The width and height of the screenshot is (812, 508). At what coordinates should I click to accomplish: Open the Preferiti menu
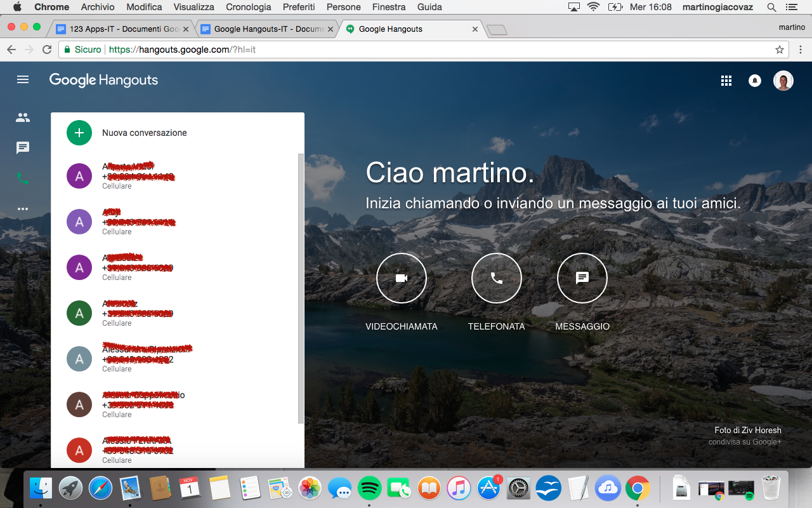pos(299,7)
